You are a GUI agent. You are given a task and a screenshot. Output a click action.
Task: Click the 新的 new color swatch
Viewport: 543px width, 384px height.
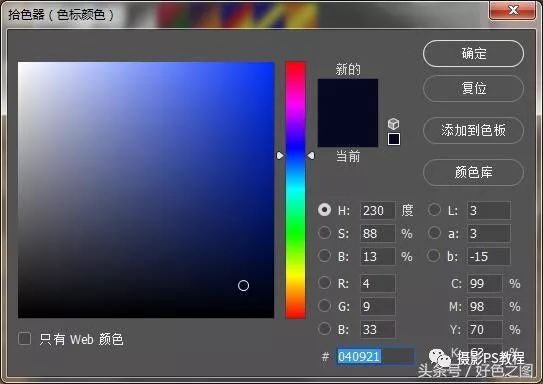pos(348,96)
